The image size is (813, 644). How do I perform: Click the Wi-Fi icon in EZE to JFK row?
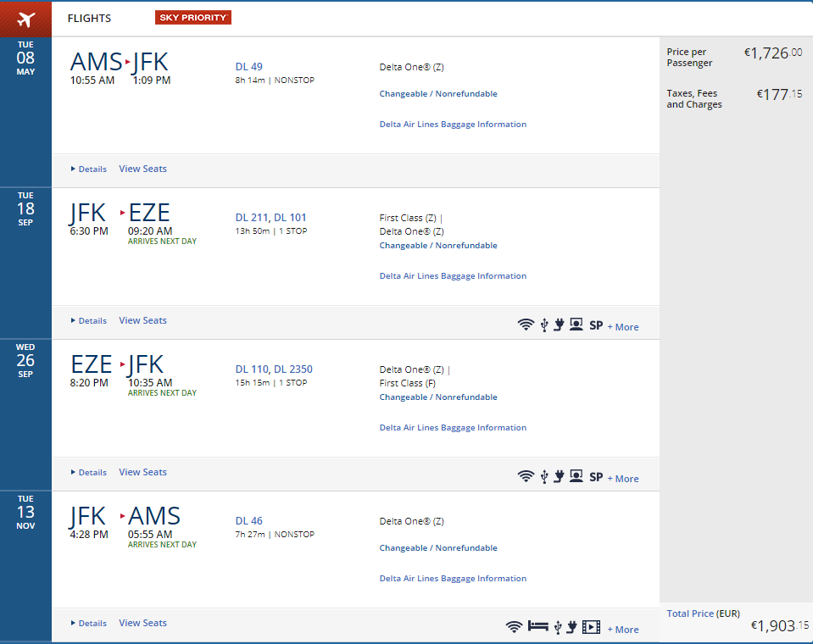click(526, 477)
